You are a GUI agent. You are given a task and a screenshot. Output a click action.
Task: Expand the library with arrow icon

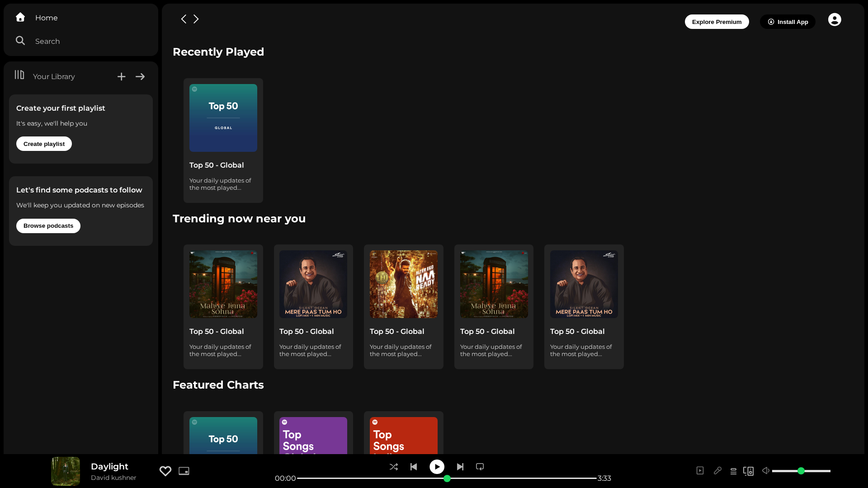click(x=140, y=77)
